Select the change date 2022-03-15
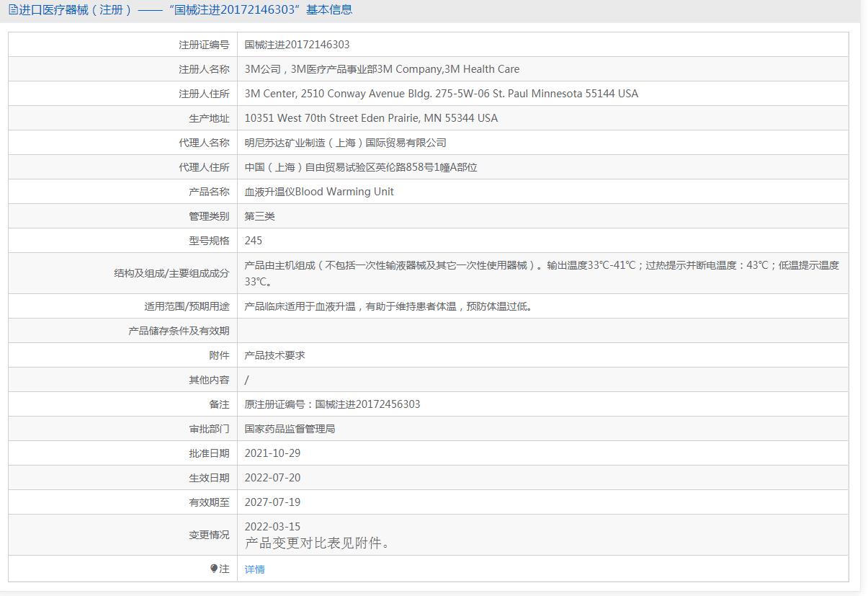Screen dimensions: 868x596 (x=273, y=527)
